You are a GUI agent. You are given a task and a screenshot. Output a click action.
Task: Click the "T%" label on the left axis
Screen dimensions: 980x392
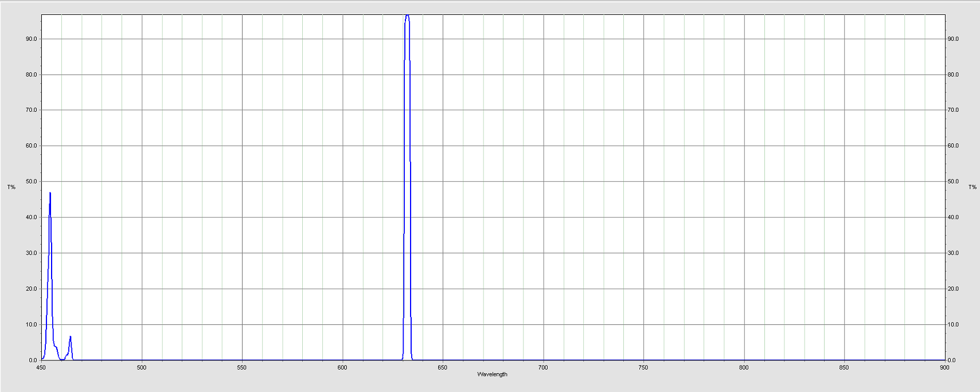[x=11, y=187]
